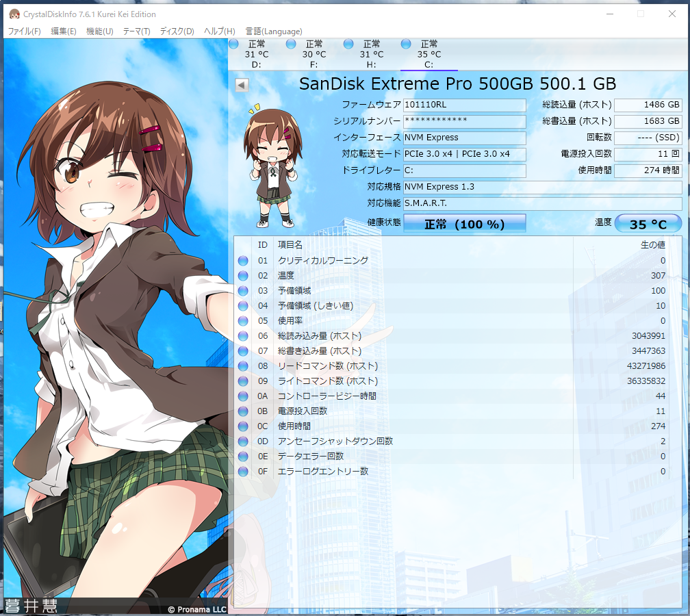Image resolution: width=690 pixels, height=616 pixels.
Task: Open the 編集(E) menu
Action: coord(64,31)
